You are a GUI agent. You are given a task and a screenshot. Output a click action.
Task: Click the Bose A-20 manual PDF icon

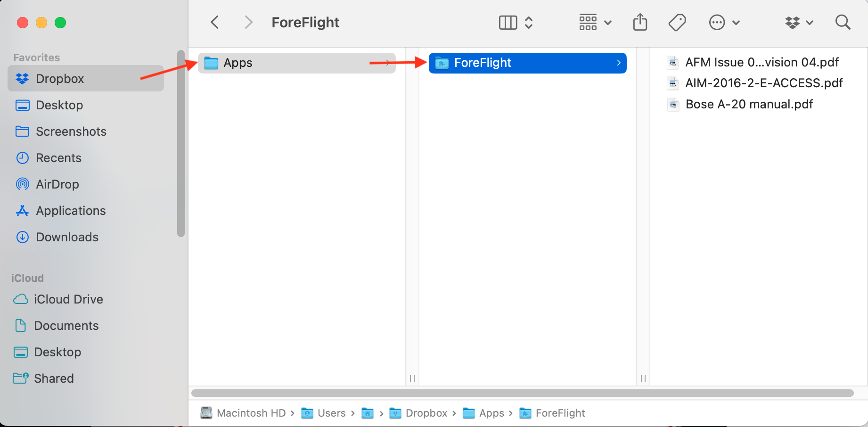tap(673, 104)
